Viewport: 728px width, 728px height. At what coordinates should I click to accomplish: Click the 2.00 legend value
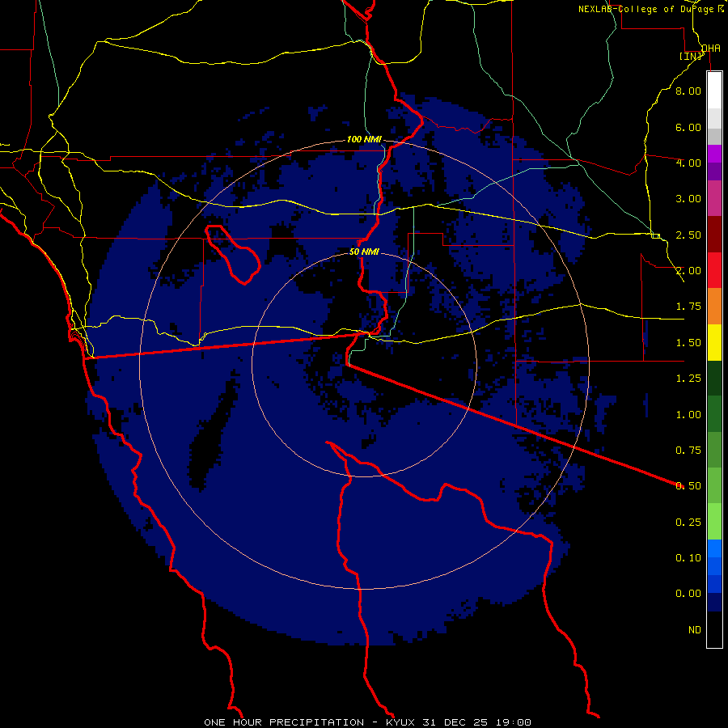click(x=688, y=271)
